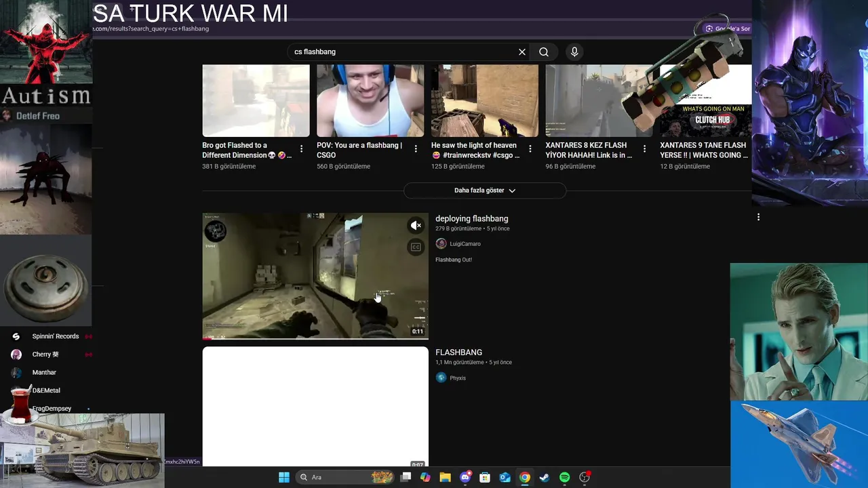This screenshot has height=488, width=868.
Task: Click the LuigiCamaro channel avatar
Action: pyautogui.click(x=441, y=244)
